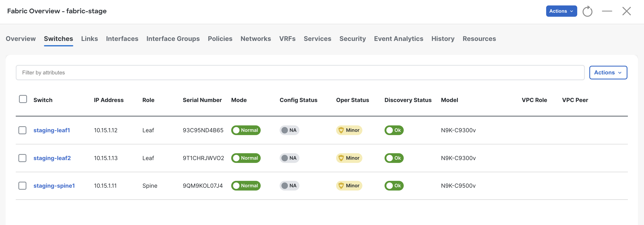Viewport: 644px width, 225px height.
Task: Click the refresh icon in the header
Action: click(x=587, y=11)
